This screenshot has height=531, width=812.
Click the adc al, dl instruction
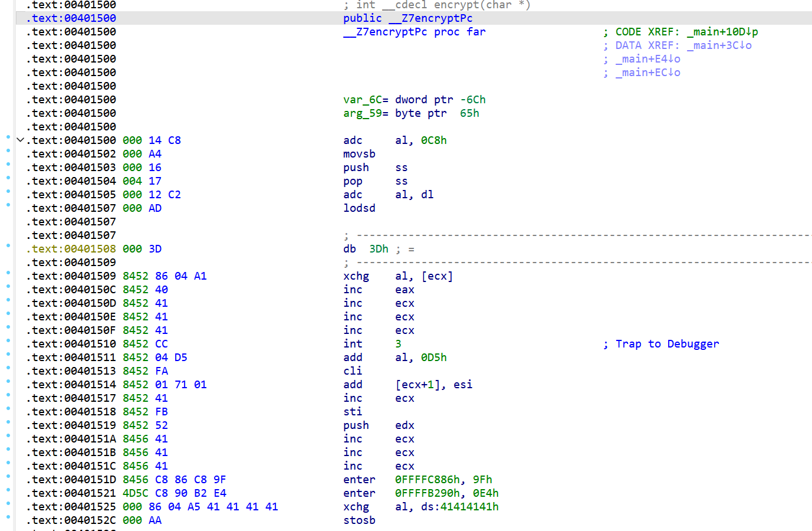click(389, 195)
